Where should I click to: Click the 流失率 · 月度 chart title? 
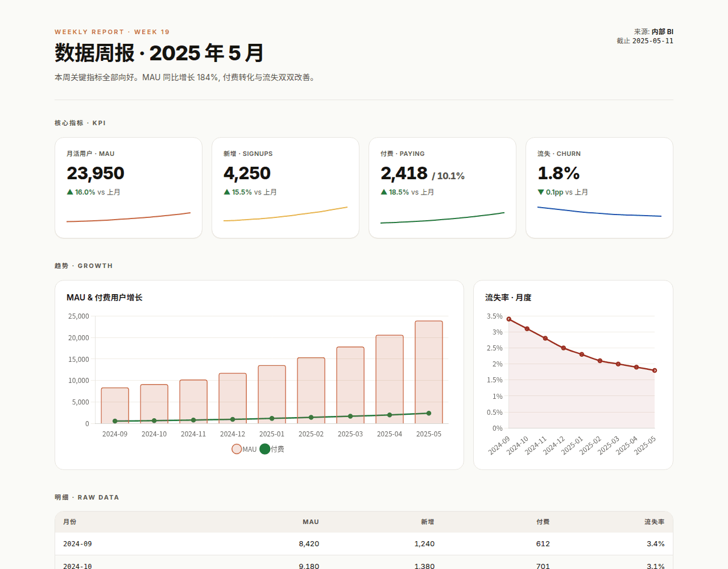coord(508,298)
